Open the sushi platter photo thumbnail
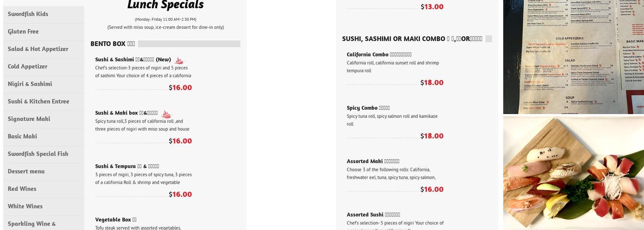Image resolution: width=644 pixels, height=230 pixels. (573, 173)
